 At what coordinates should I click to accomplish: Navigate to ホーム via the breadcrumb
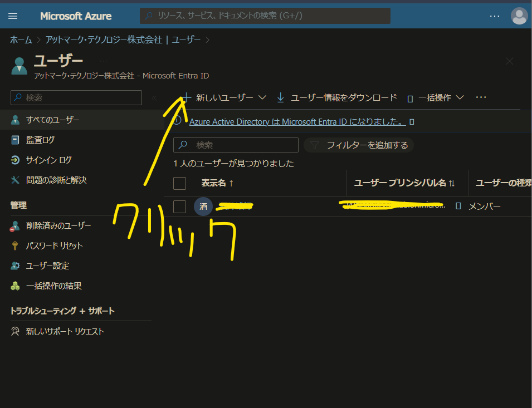[x=21, y=40]
